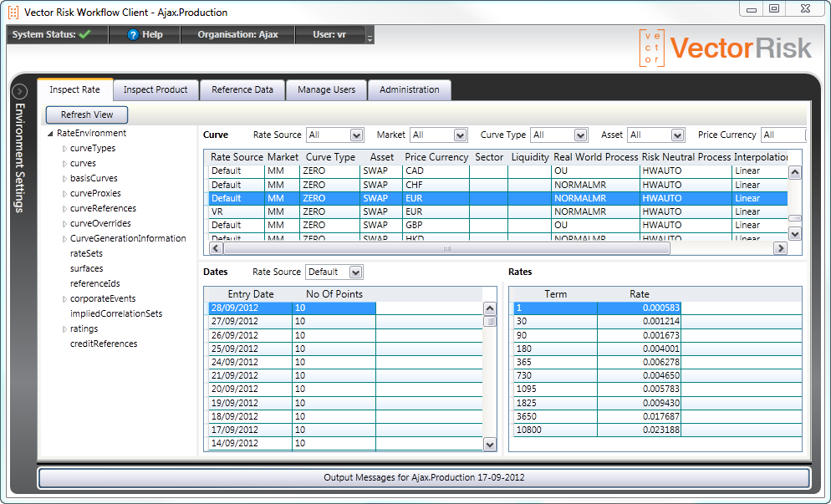Click the Vector Risk app title icon
831x504 pixels.
point(13,13)
